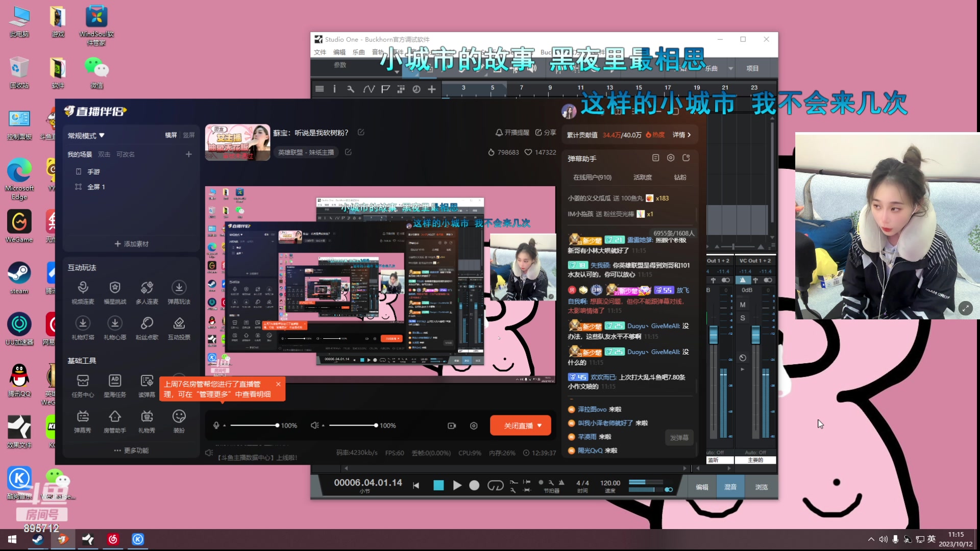Screen dimensions: 980x551
Task: Solo the mixer channel with its S button
Action: (743, 318)
